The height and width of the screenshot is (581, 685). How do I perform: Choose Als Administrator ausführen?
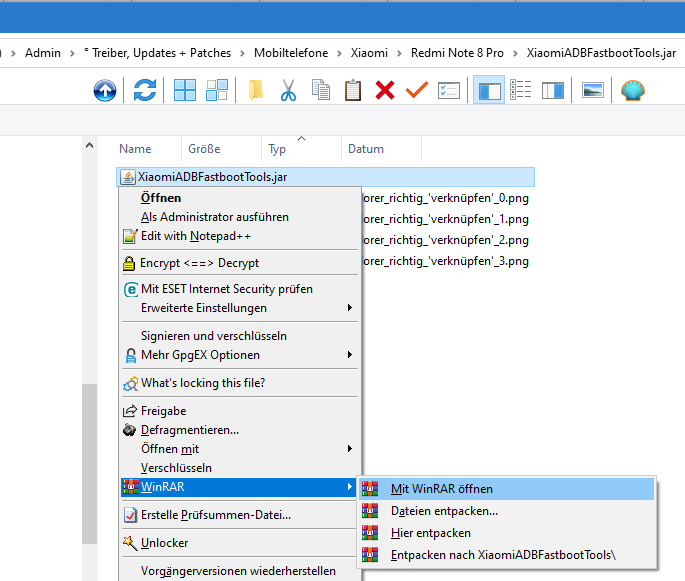coord(239,217)
